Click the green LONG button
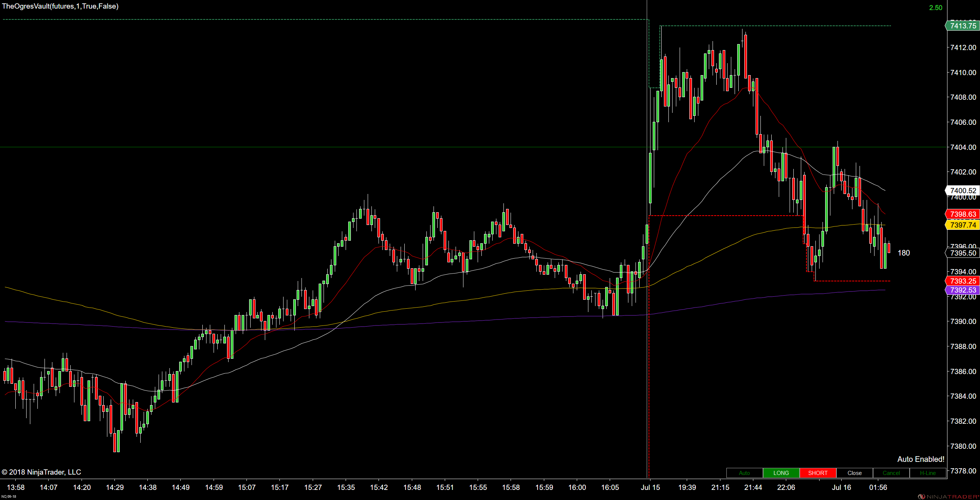The height and width of the screenshot is (500, 980). (781, 473)
